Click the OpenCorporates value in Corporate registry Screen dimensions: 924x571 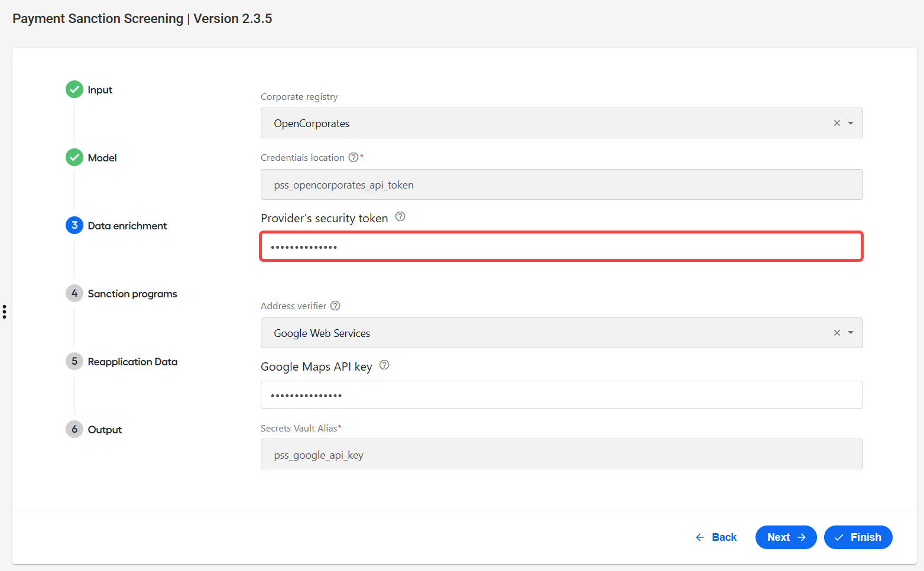[312, 124]
